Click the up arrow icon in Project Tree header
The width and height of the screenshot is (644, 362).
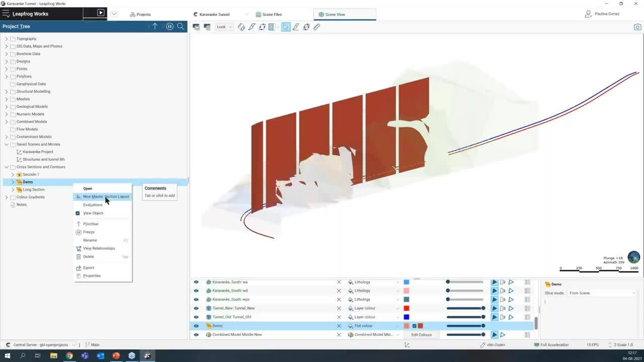tap(155, 27)
